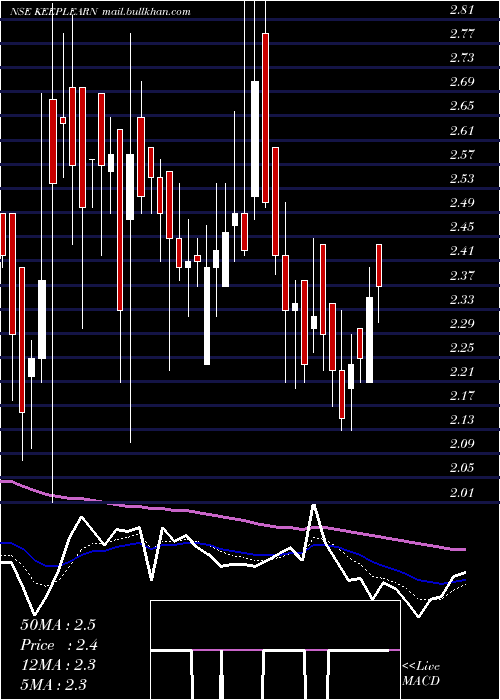500x700 pixels.
Task: Click the 5MA : 2.3 readout
Action: point(54,684)
